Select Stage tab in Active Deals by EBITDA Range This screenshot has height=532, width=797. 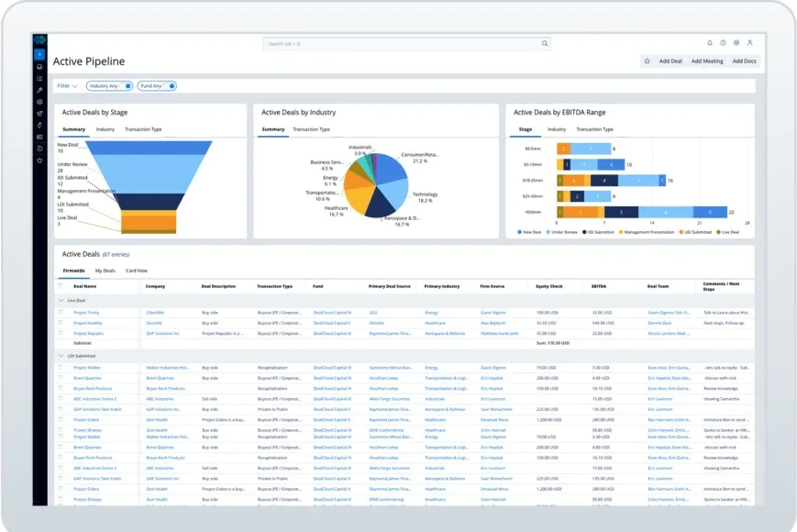[525, 129]
